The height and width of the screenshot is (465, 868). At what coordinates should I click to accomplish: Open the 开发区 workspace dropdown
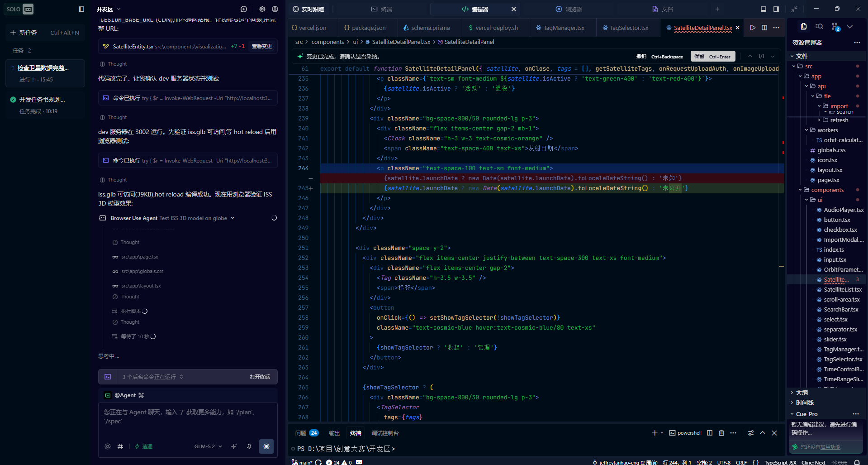[x=109, y=9]
